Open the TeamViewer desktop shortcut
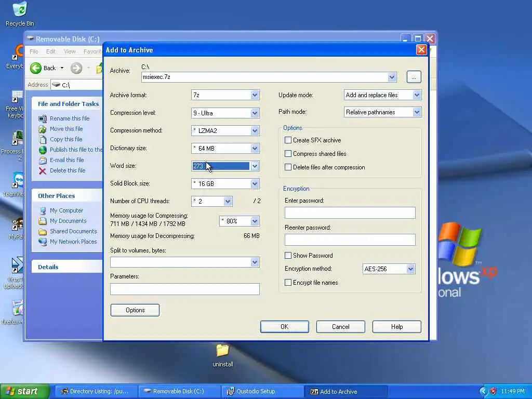 coord(18,180)
